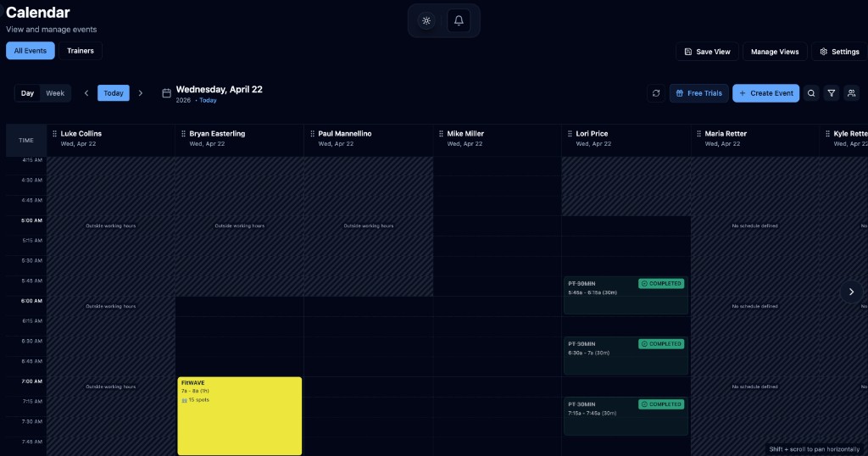Open Manage Views
The image size is (868, 456).
coord(775,52)
